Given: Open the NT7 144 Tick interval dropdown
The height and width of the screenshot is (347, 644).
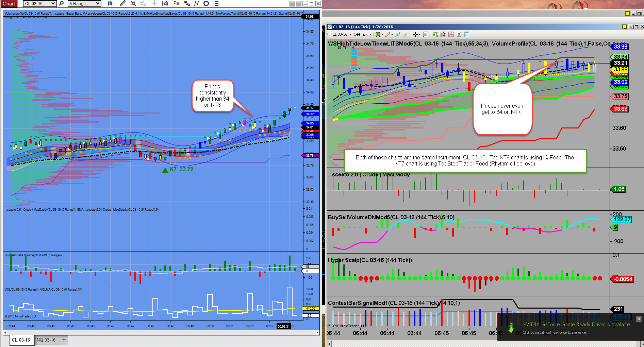Looking at the screenshot, I should [363, 34].
